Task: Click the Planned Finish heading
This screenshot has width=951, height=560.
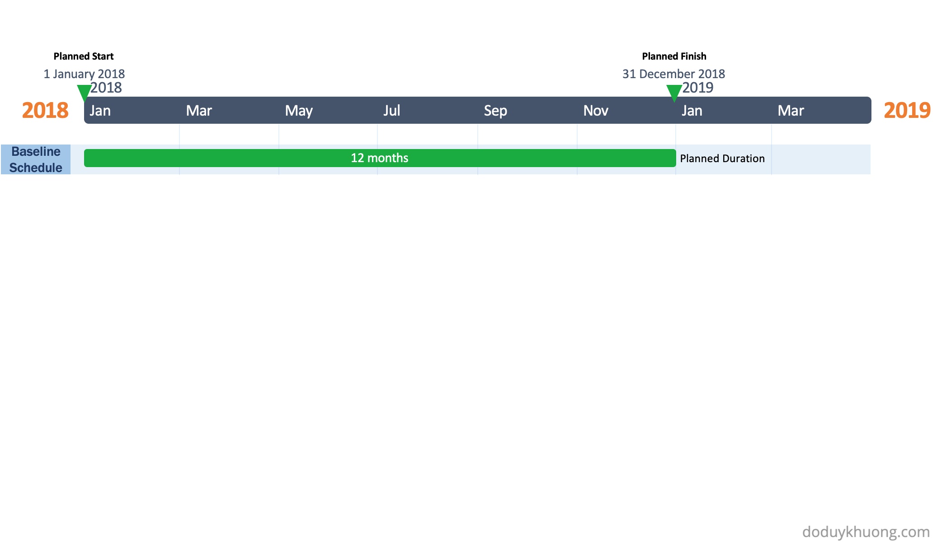Action: 674,56
